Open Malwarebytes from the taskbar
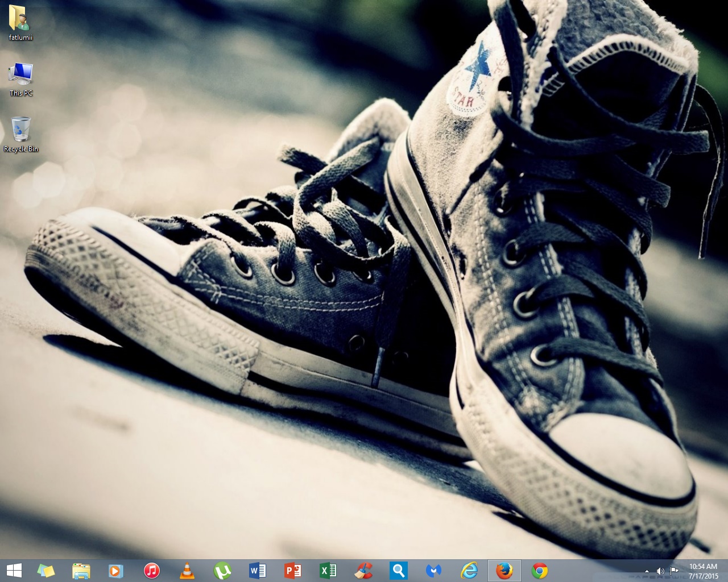 (x=433, y=570)
